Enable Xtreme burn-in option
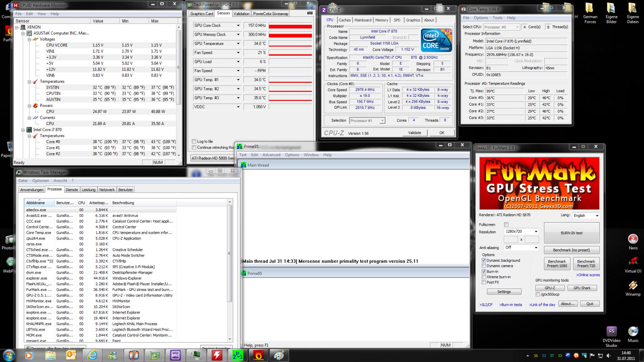The image size is (644, 362). pyautogui.click(x=484, y=277)
